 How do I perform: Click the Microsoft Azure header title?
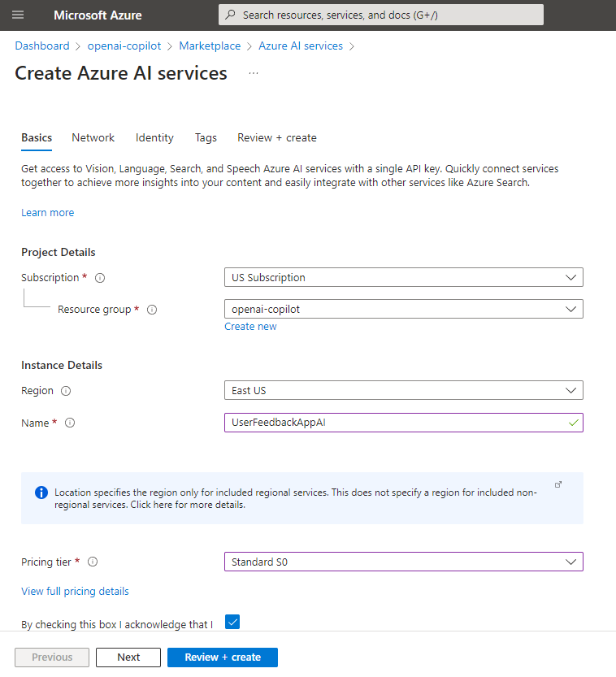tap(98, 15)
